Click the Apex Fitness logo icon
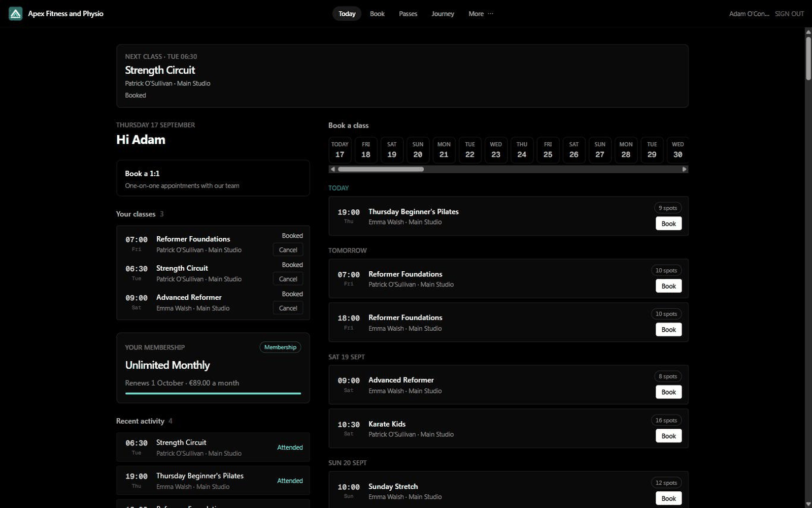The image size is (812, 508). click(x=16, y=14)
